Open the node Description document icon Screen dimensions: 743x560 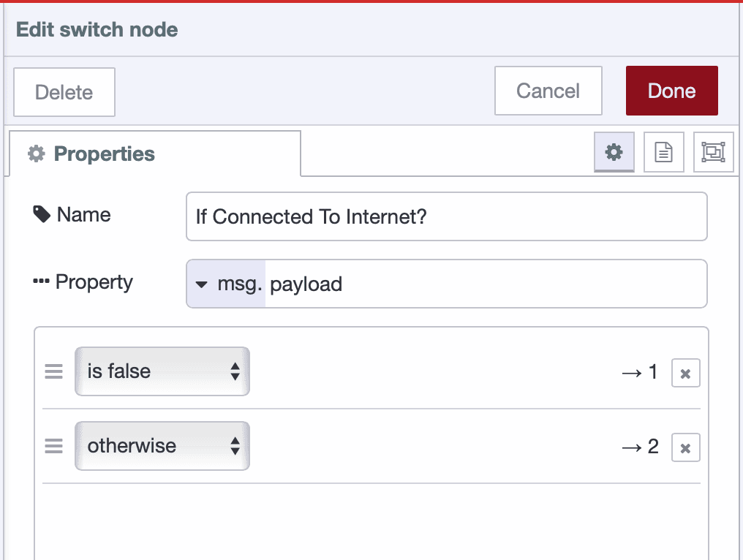coord(663,152)
